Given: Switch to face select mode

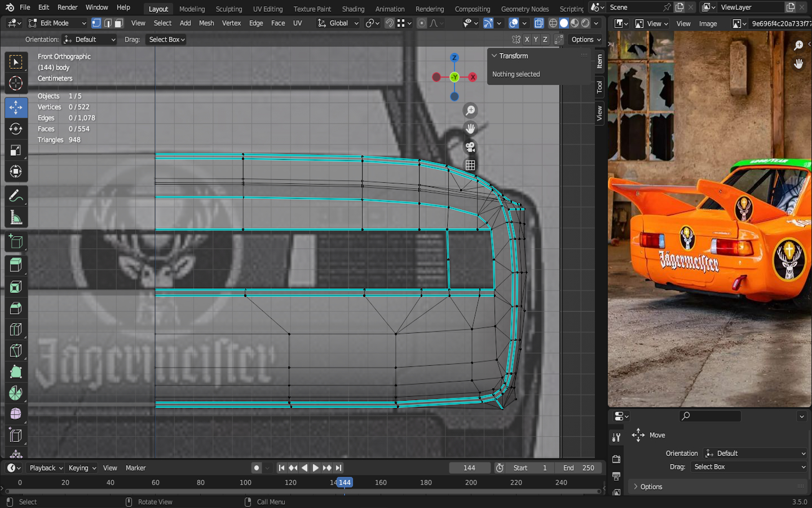Looking at the screenshot, I should [x=119, y=23].
